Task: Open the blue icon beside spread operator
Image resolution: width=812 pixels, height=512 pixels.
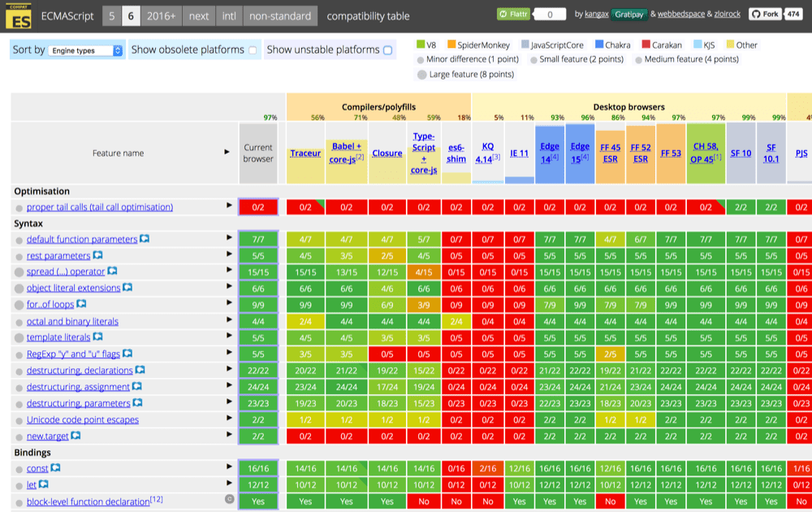Action: pyautogui.click(x=112, y=271)
